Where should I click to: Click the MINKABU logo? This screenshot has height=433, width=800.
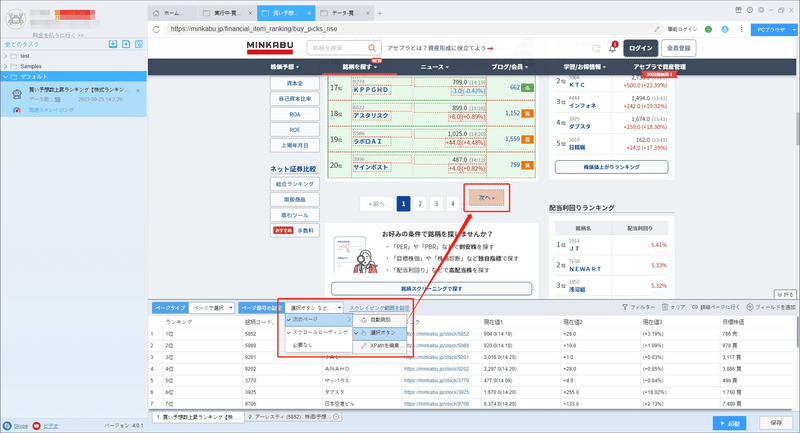[x=270, y=47]
